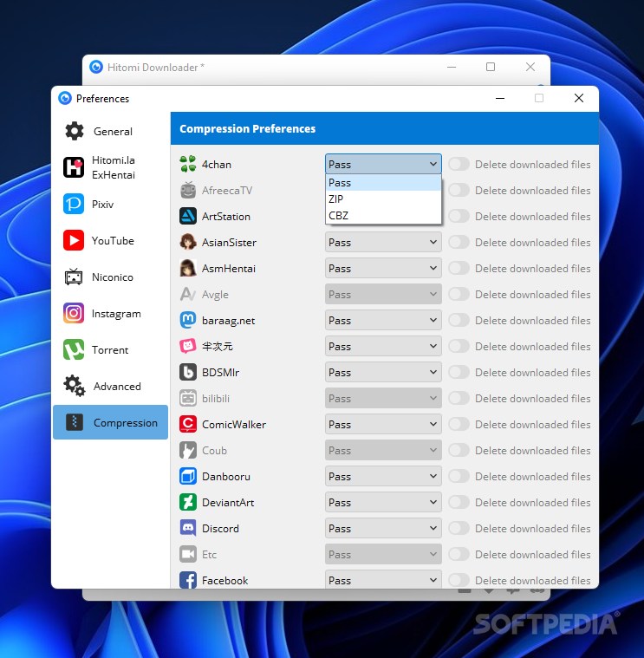Image resolution: width=644 pixels, height=658 pixels.
Task: Click the Compression archive icon
Action: click(x=75, y=422)
